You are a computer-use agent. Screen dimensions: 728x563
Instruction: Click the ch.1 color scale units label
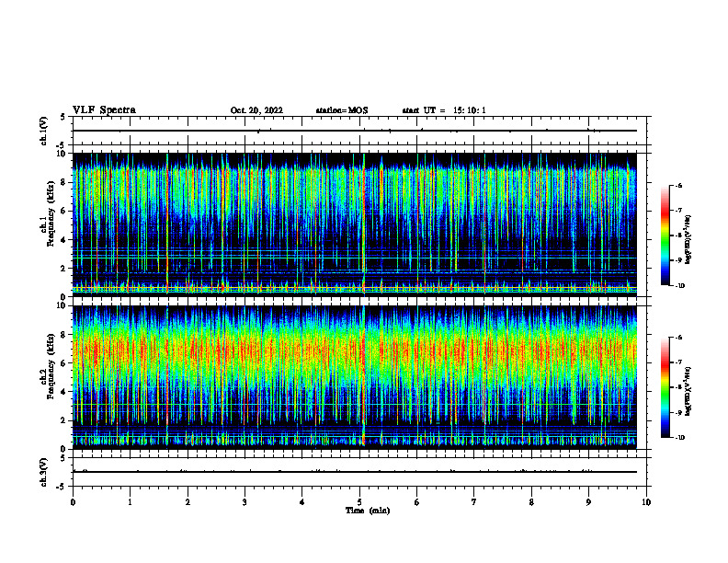pos(689,240)
